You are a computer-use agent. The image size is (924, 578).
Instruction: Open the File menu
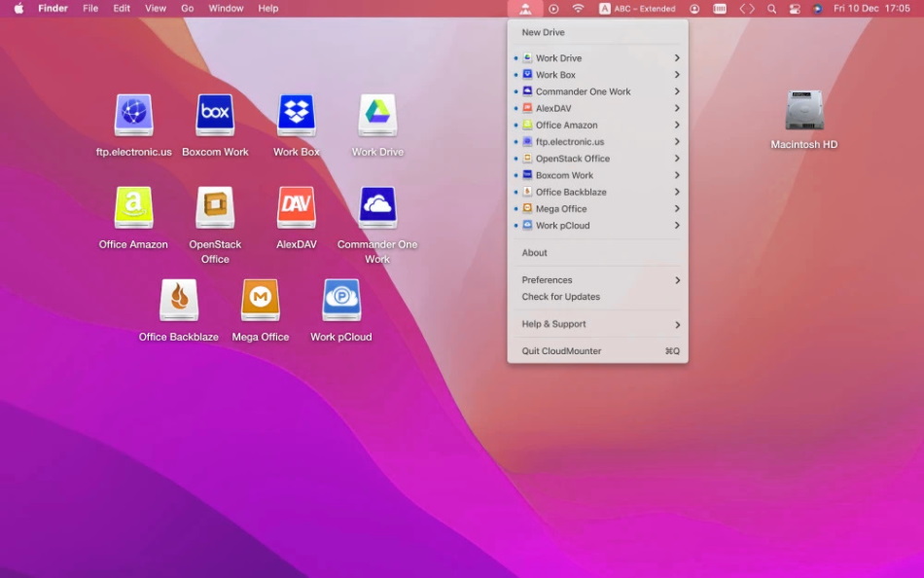pyautogui.click(x=90, y=8)
